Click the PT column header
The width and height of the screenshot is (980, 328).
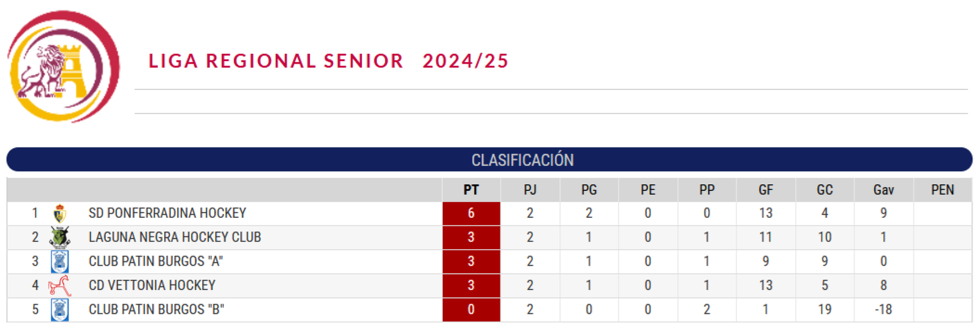471,190
